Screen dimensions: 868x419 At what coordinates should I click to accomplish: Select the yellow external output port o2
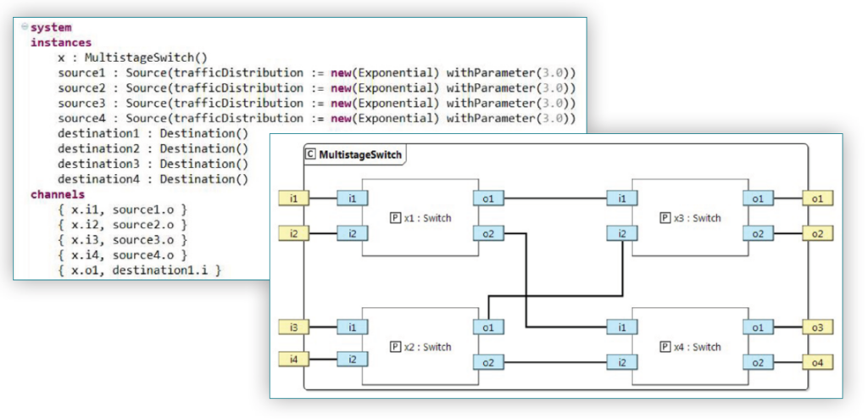pyautogui.click(x=819, y=233)
